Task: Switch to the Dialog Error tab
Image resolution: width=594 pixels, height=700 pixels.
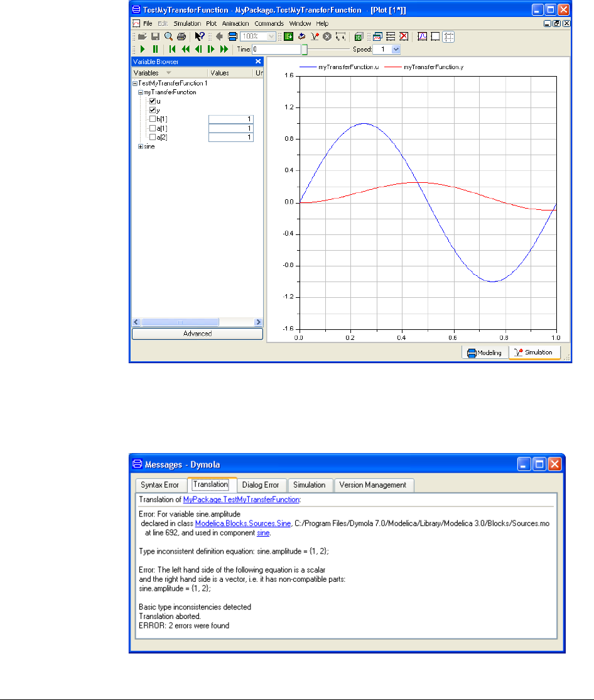Action: point(261,485)
